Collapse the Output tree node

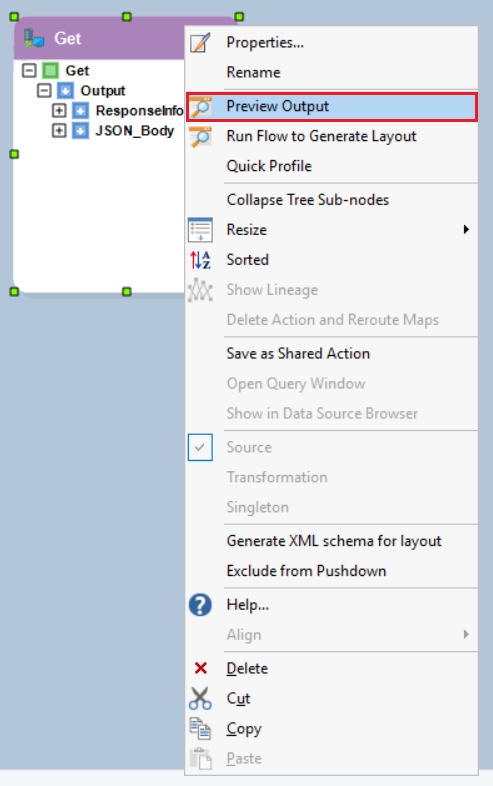pos(44,91)
